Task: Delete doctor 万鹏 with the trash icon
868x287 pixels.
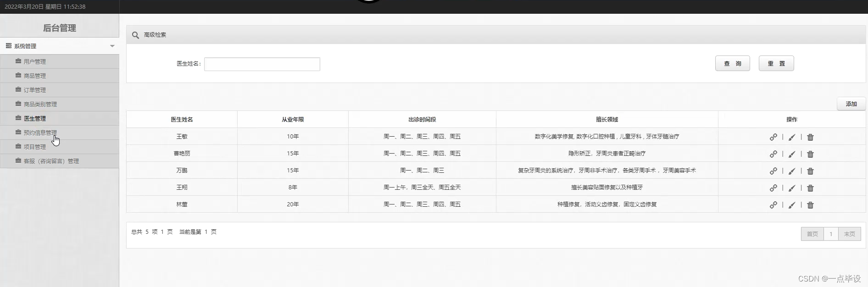Action: 810,171
